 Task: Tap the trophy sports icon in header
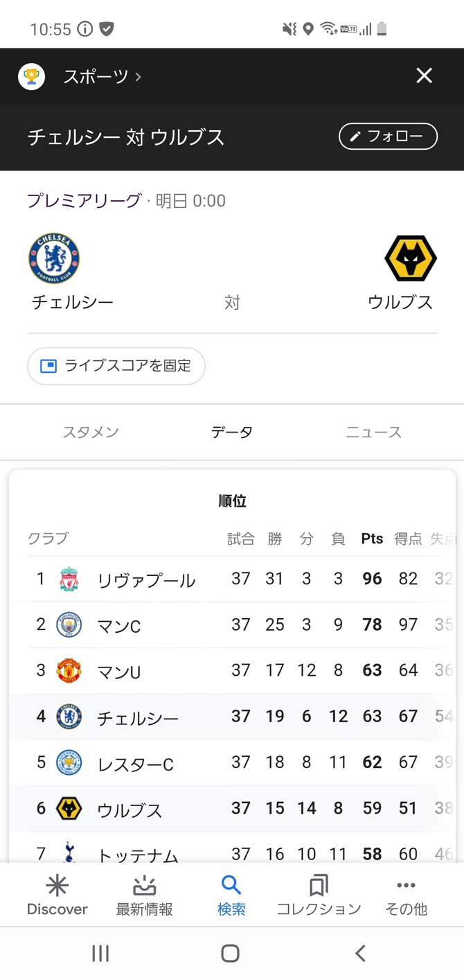[31, 76]
